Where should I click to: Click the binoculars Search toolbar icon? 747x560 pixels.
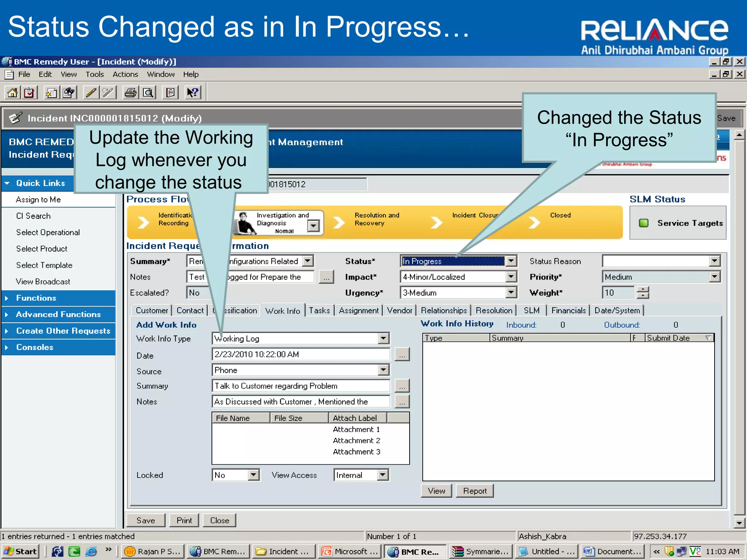click(x=69, y=93)
